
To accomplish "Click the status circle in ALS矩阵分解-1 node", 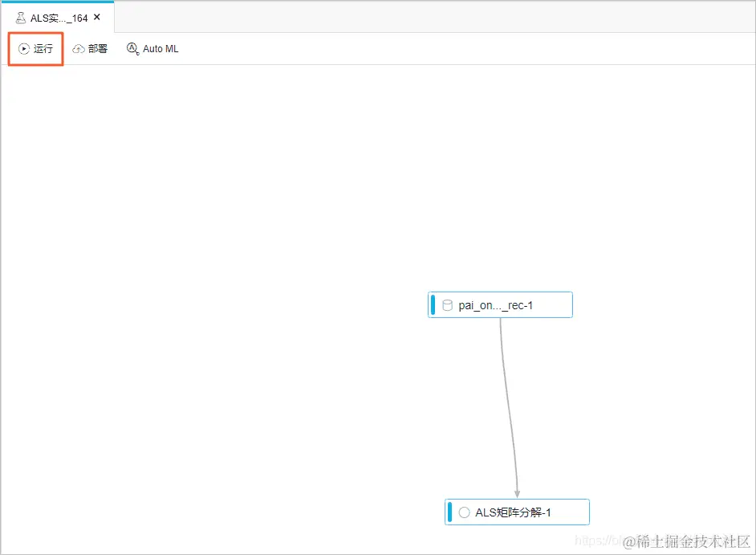I will (464, 512).
